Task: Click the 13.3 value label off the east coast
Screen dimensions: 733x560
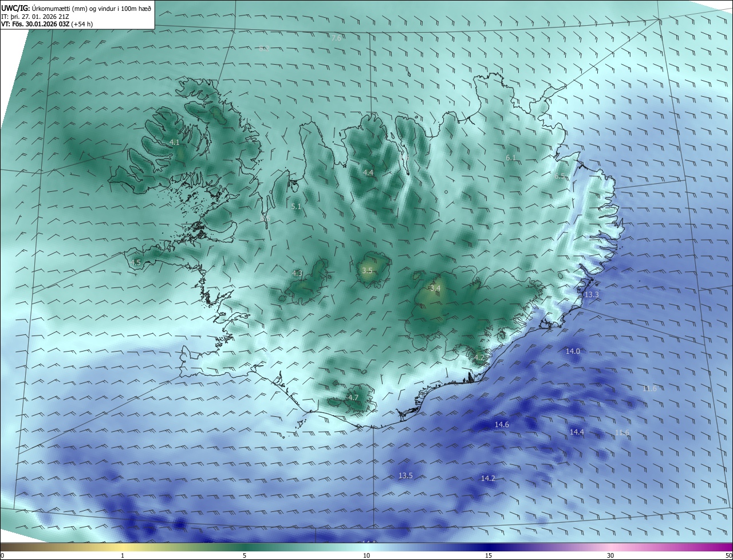Action: [592, 294]
